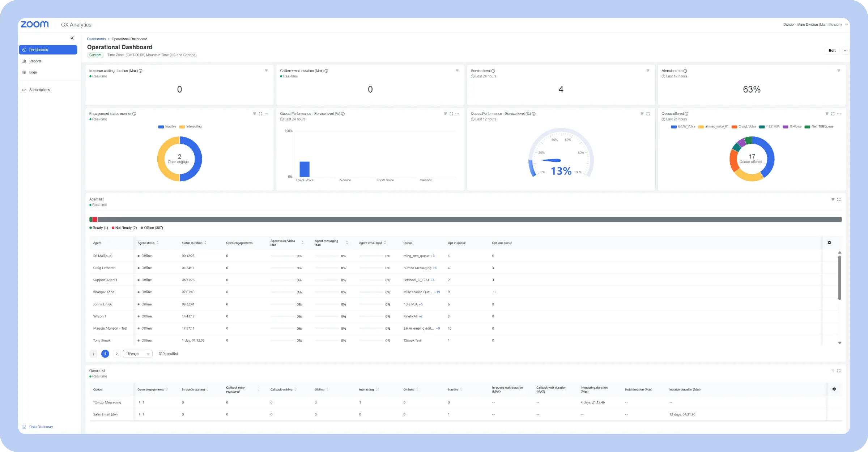
Task: Open the Dashboards breadcrumb link
Action: 96,39
